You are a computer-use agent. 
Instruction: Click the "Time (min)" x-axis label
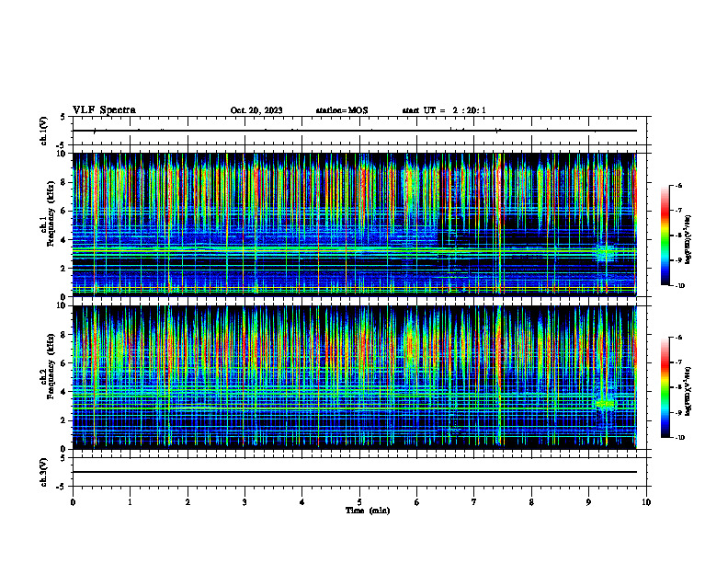[368, 511]
